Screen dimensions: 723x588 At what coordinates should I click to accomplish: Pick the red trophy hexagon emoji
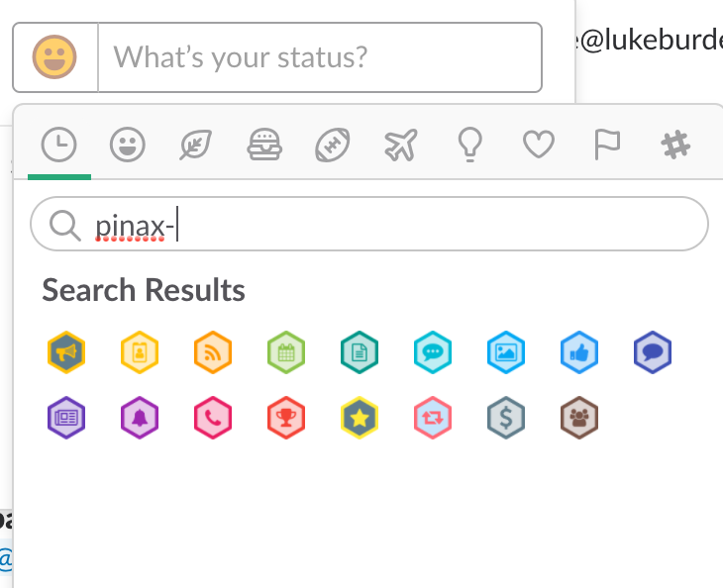coord(286,418)
